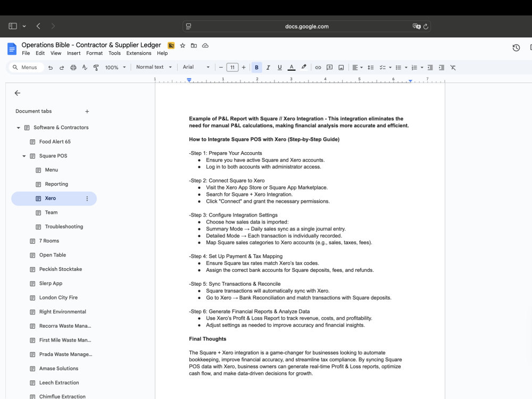Viewport: 532px width, 399px height.
Task: Open the View menu
Action: pos(56,53)
